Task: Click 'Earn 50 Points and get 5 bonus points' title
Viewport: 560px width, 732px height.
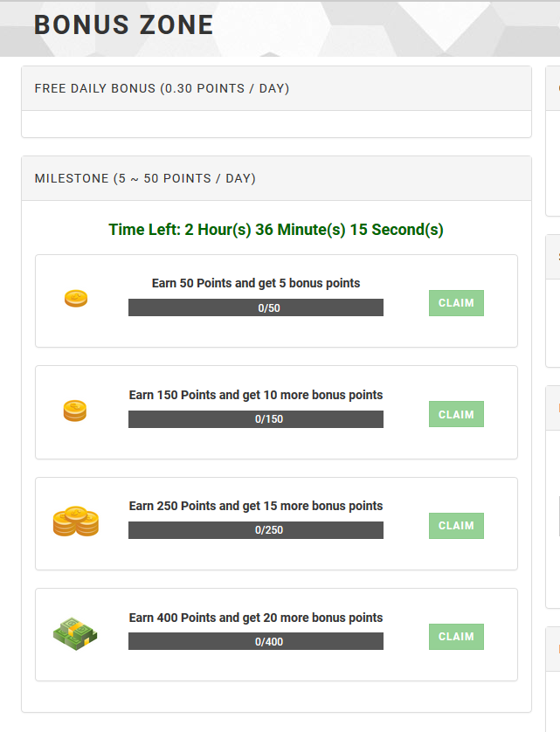Action: click(256, 283)
